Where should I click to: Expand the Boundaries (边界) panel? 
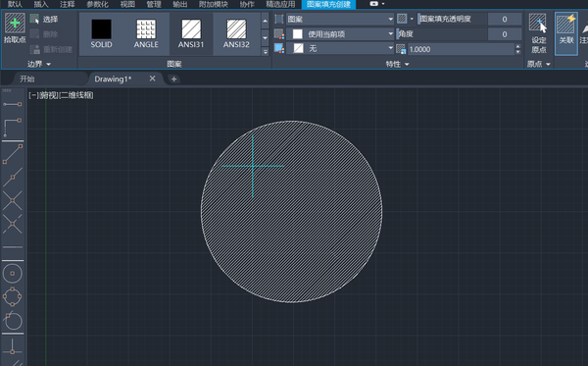point(38,64)
